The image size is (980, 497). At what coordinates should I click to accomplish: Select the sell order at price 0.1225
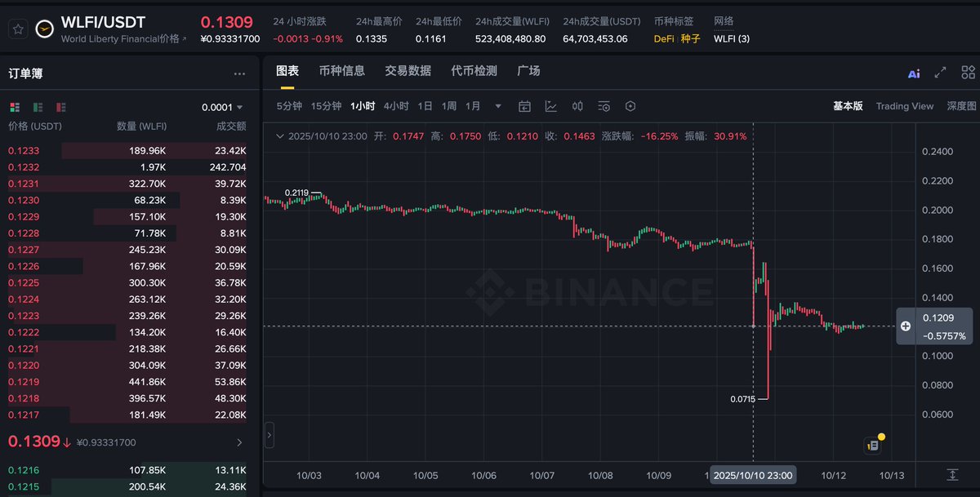[x=127, y=283]
